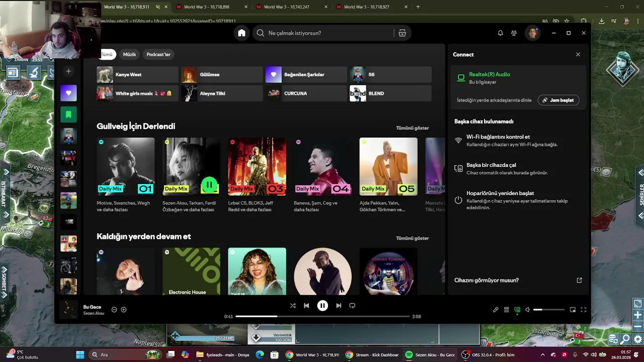Open lyrics microphone icon
The image size is (644, 362).
496,310
